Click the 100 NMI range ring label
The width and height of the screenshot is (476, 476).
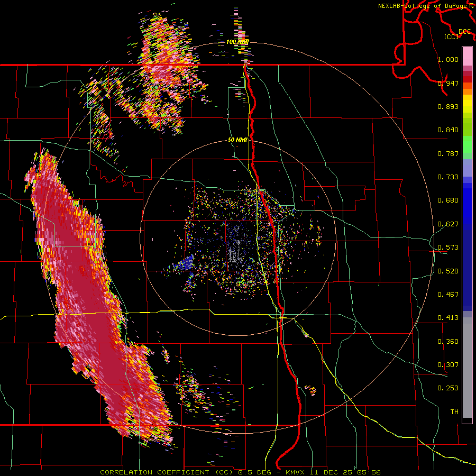tap(237, 42)
